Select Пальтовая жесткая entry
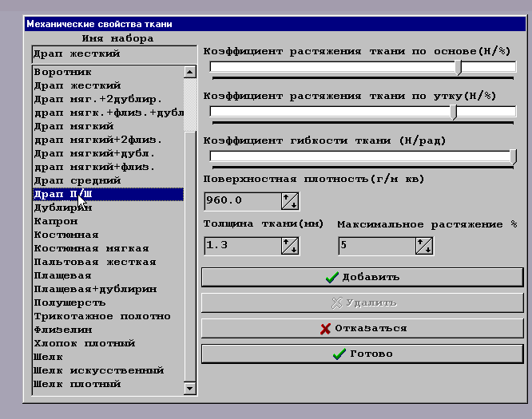This screenshot has height=419, width=532. [108, 262]
